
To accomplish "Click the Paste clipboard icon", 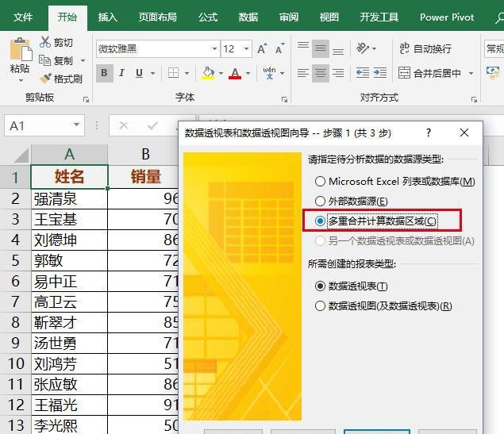I will [x=21, y=49].
